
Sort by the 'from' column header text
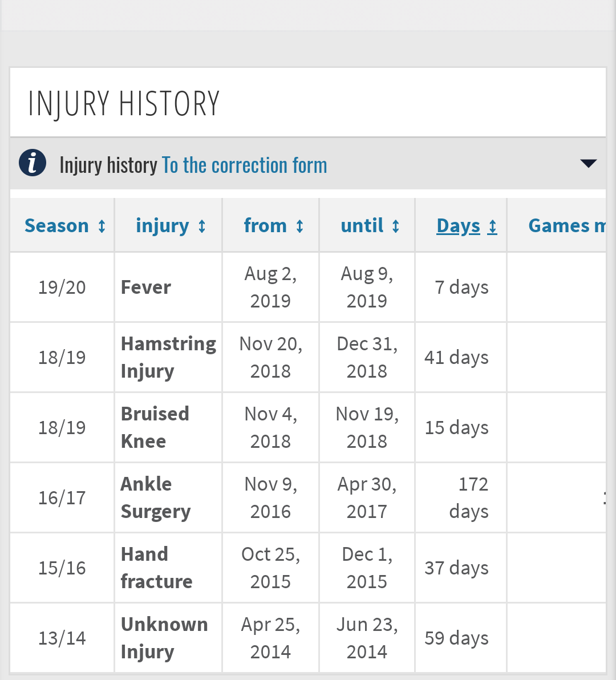[265, 225]
